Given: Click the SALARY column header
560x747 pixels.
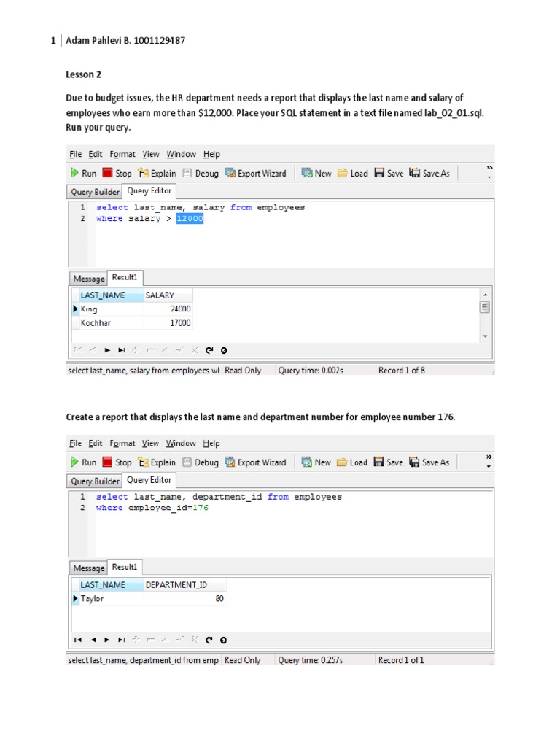Looking at the screenshot, I should tap(168, 295).
